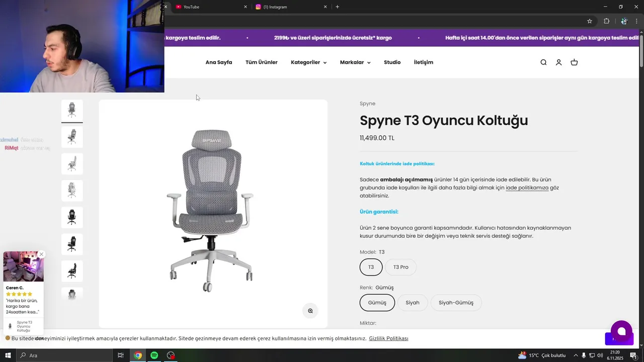Select the sixth black chair thumbnail

tap(72, 244)
